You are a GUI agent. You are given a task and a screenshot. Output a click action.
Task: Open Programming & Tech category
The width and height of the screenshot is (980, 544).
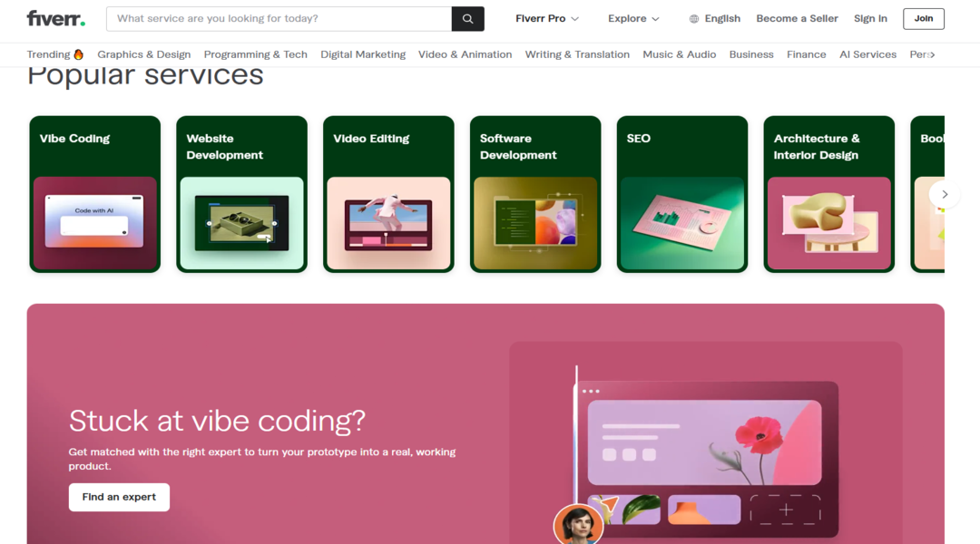pos(256,54)
